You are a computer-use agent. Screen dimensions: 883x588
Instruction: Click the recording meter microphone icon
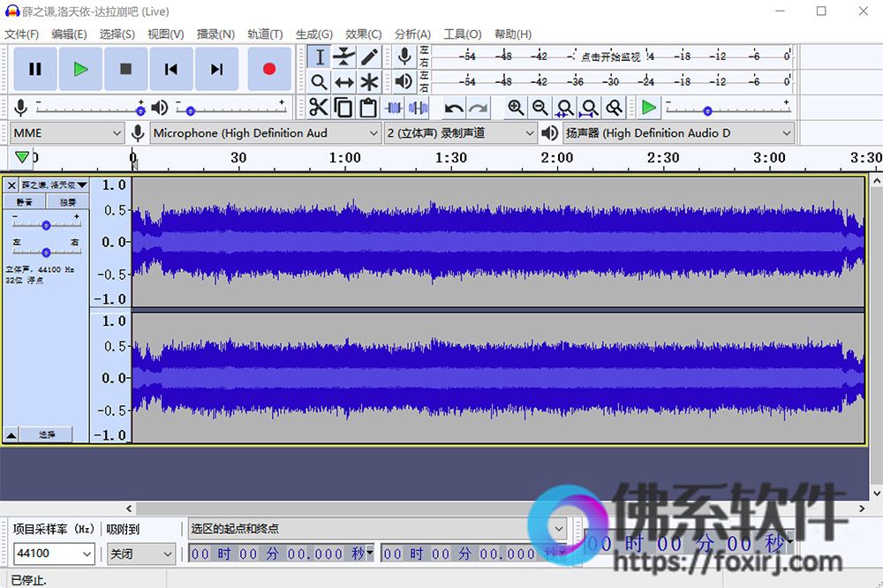click(x=404, y=57)
